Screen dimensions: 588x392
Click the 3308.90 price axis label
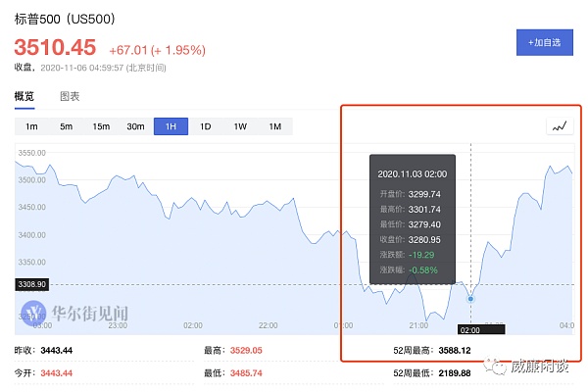(33, 284)
